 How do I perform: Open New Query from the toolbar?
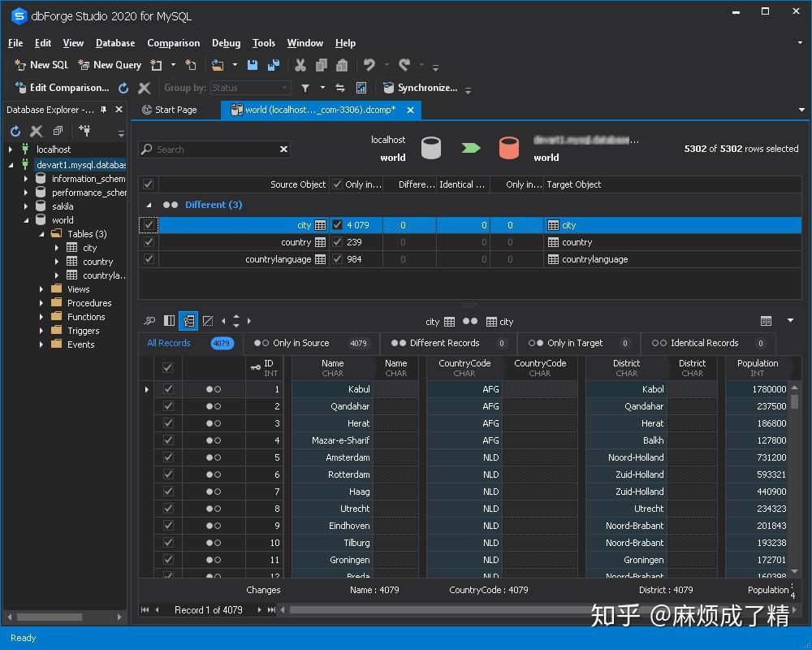pos(110,65)
